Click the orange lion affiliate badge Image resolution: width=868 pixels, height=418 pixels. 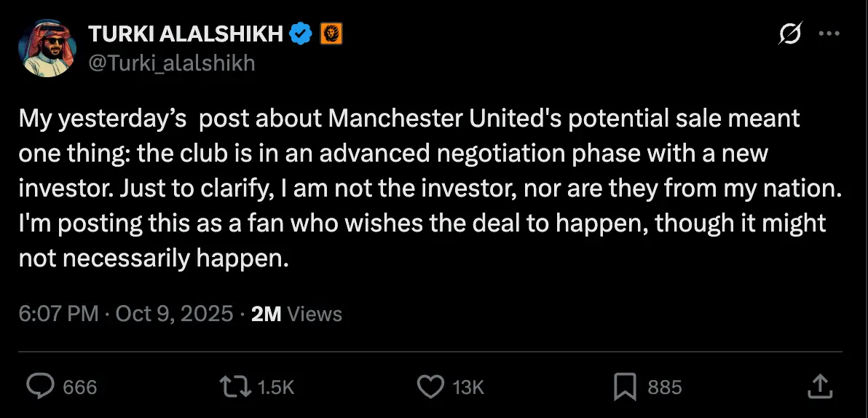(331, 33)
